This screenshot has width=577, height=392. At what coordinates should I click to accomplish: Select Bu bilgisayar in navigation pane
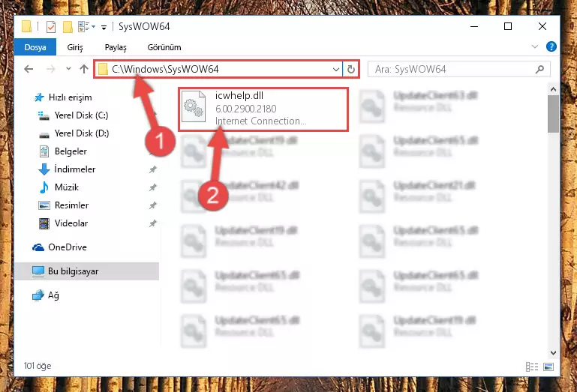86,271
